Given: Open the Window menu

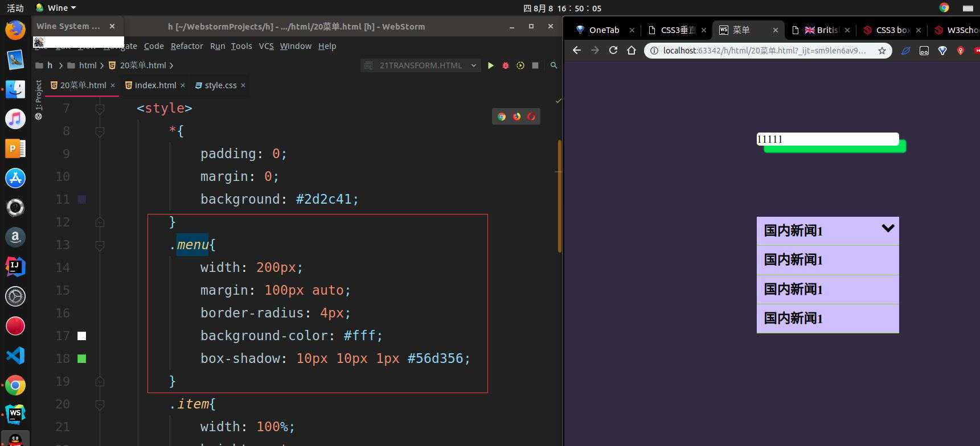Looking at the screenshot, I should click(x=296, y=46).
